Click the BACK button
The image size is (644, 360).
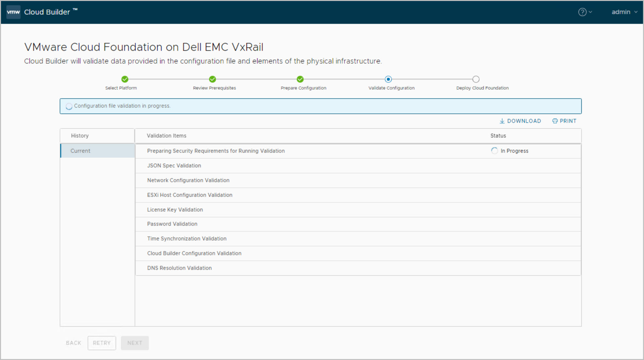pyautogui.click(x=73, y=343)
